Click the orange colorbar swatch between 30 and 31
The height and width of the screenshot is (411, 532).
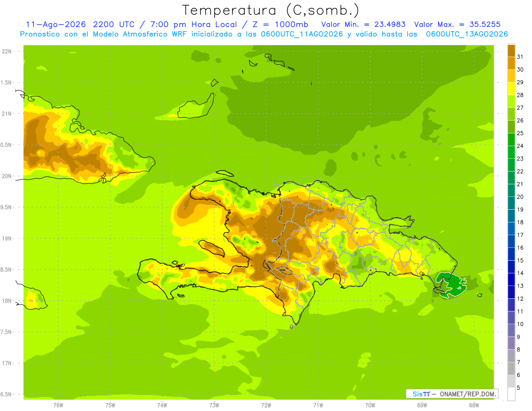tap(511, 63)
